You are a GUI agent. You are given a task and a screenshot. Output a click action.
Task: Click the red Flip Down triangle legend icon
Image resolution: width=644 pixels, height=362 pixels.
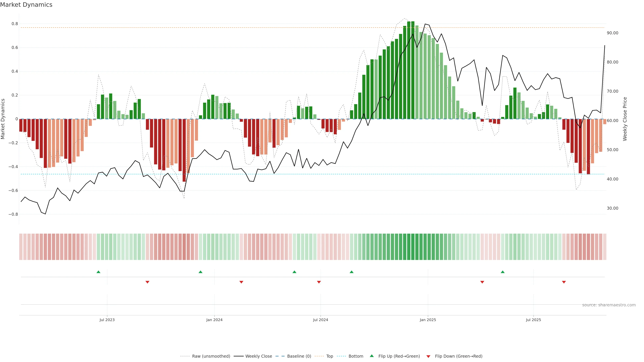click(x=428, y=356)
